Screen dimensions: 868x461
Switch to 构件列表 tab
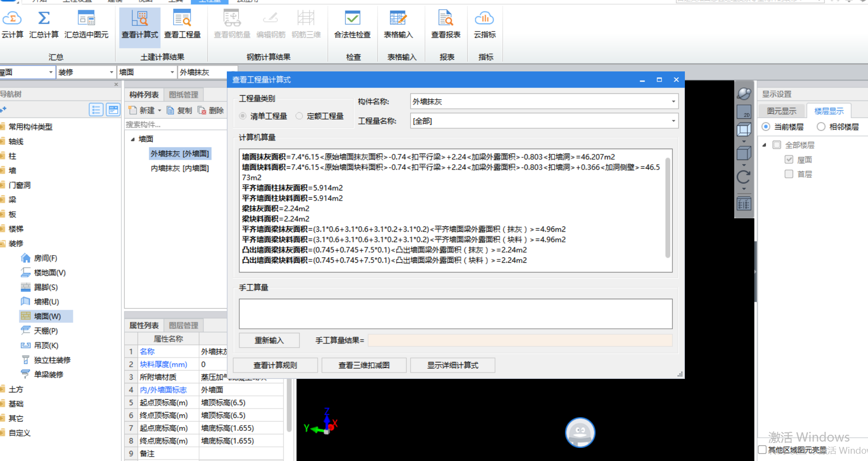click(x=144, y=95)
